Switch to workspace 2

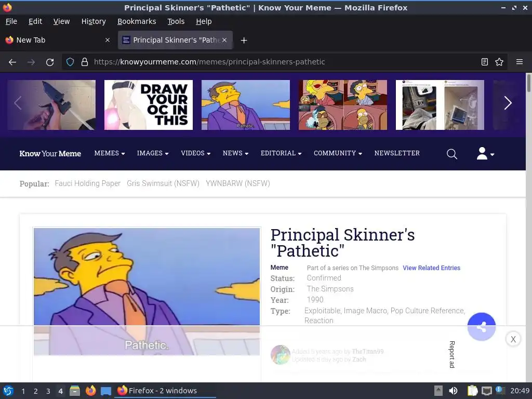pyautogui.click(x=36, y=391)
